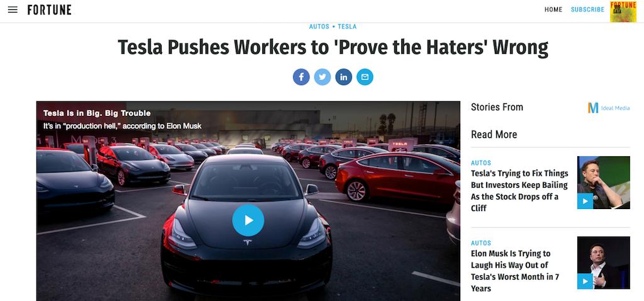Open the Ideal Media logo link
The image size is (644, 301).
coord(609,108)
